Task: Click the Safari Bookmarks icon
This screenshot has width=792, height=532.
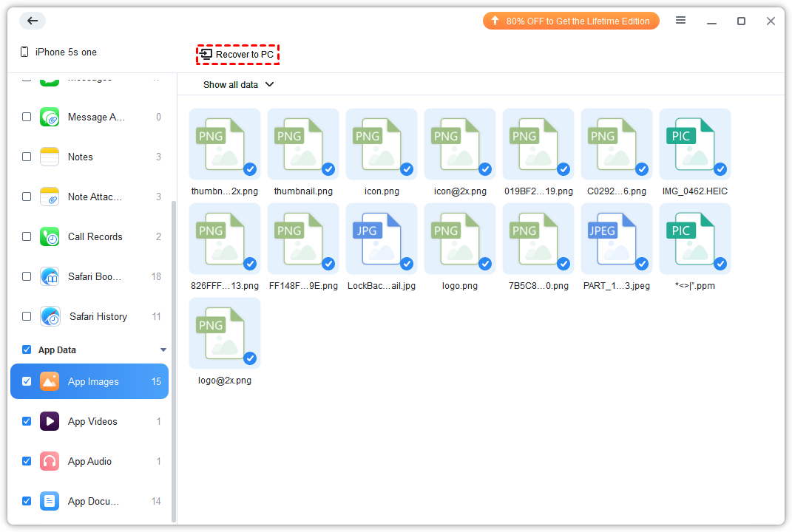Action: (x=50, y=276)
